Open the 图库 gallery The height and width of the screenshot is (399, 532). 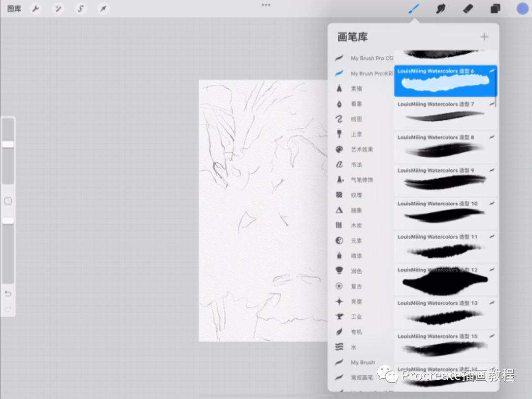pos(14,8)
